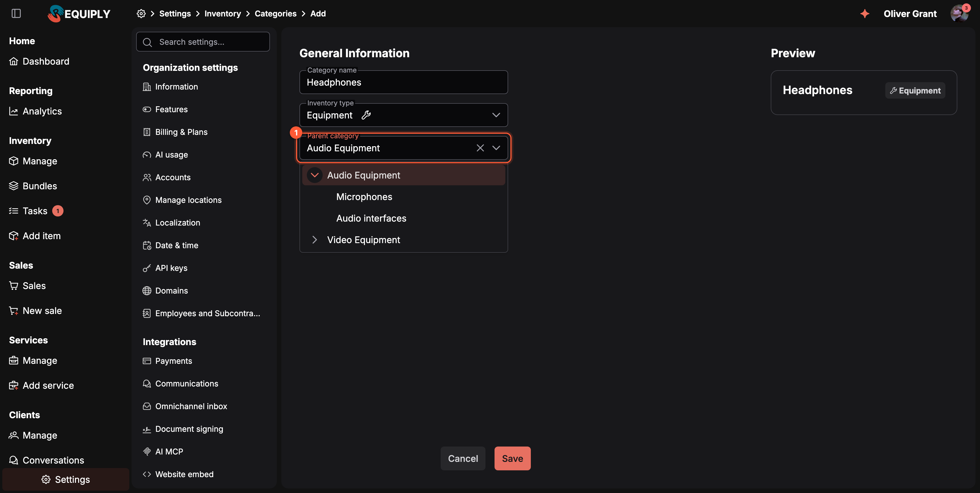The image size is (980, 493).
Task: Open Tasks in the sidebar
Action: (x=36, y=211)
